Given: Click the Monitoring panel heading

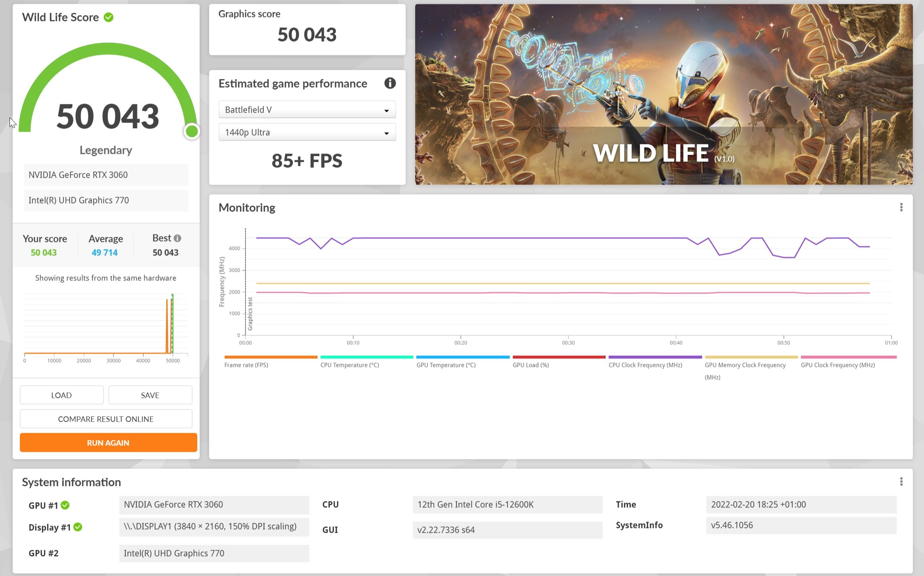Looking at the screenshot, I should point(247,207).
